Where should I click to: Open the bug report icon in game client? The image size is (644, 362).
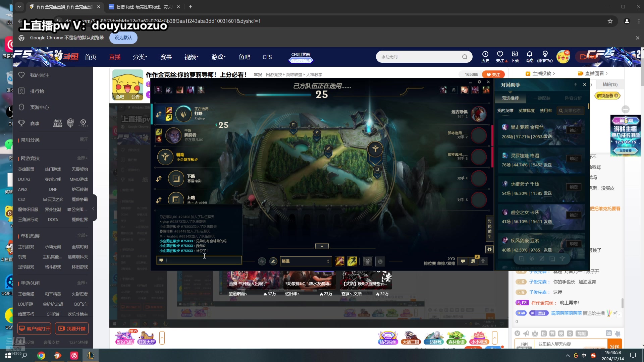(489, 249)
